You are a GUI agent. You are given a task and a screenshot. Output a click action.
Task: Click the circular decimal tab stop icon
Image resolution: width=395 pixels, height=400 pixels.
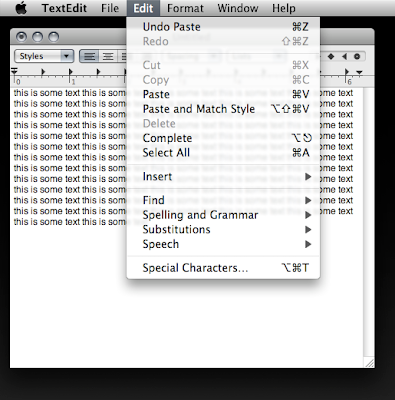[357, 56]
